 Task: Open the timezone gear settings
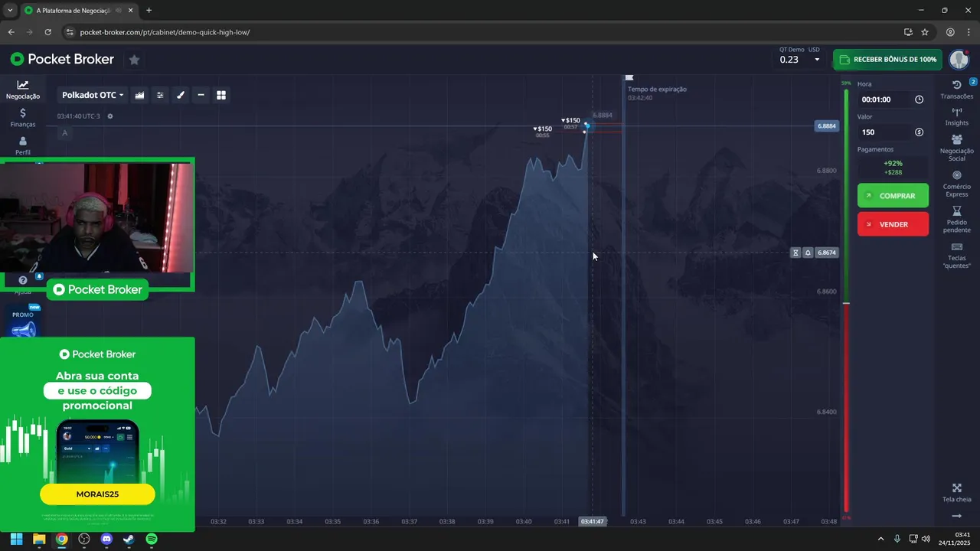click(110, 116)
